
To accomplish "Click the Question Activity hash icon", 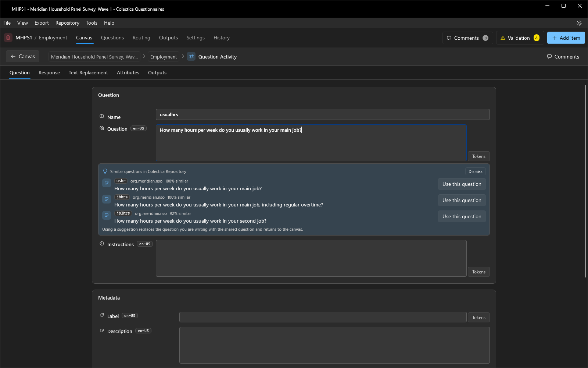I will (191, 57).
